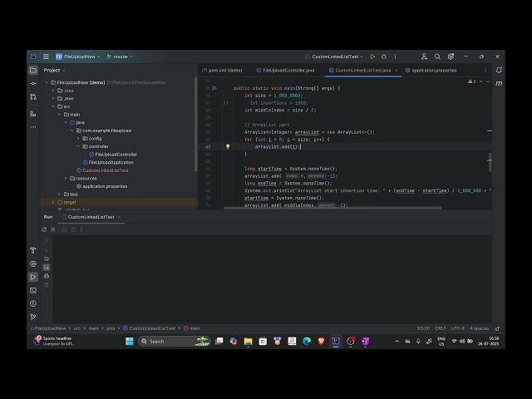This screenshot has height=399, width=532.
Task: Close the CustomLinkedListTest.java editor tab
Action: pyautogui.click(x=396, y=70)
